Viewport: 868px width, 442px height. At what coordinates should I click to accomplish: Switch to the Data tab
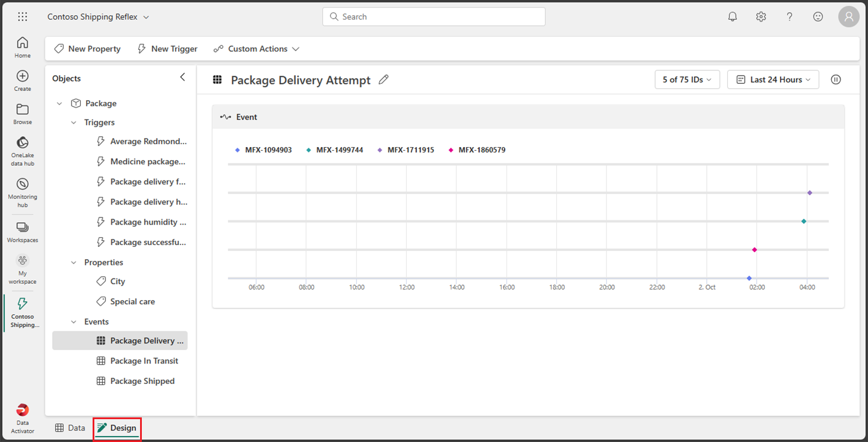70,428
